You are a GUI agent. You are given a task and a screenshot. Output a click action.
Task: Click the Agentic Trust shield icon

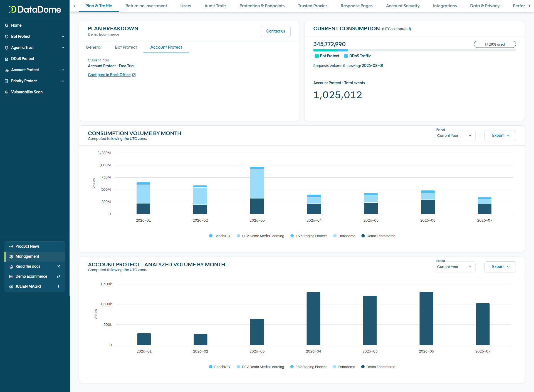click(7, 48)
